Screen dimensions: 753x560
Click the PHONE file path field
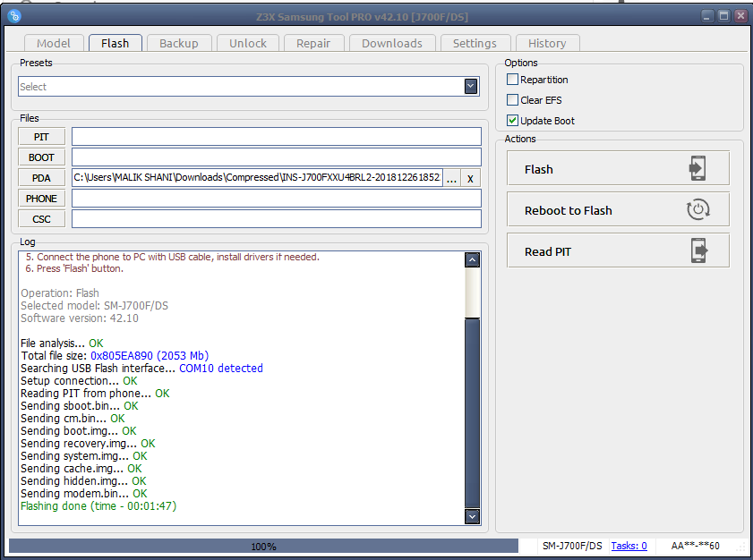click(x=277, y=199)
